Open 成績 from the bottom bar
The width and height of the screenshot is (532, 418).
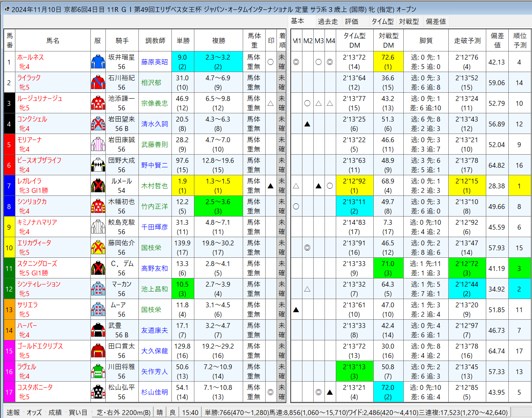pos(55,412)
